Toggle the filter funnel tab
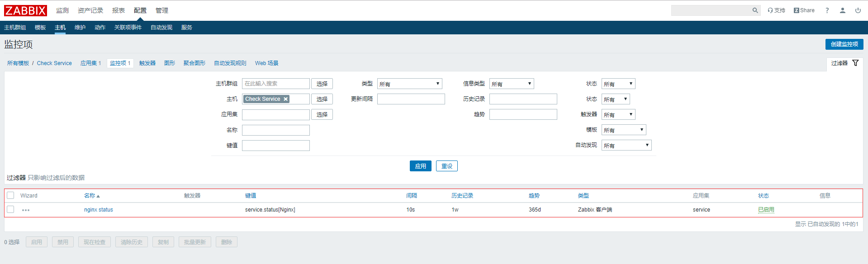This screenshot has width=868, height=264. tap(844, 63)
